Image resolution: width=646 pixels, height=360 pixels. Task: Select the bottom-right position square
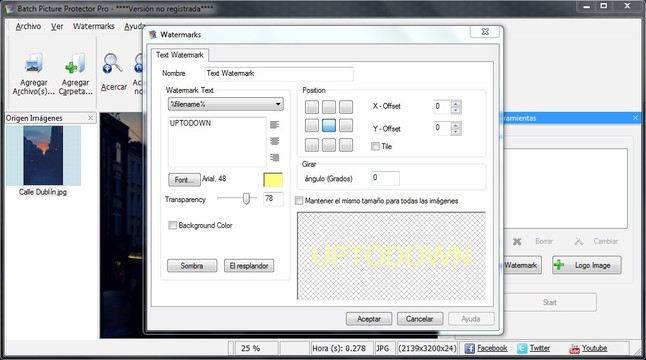tap(346, 145)
